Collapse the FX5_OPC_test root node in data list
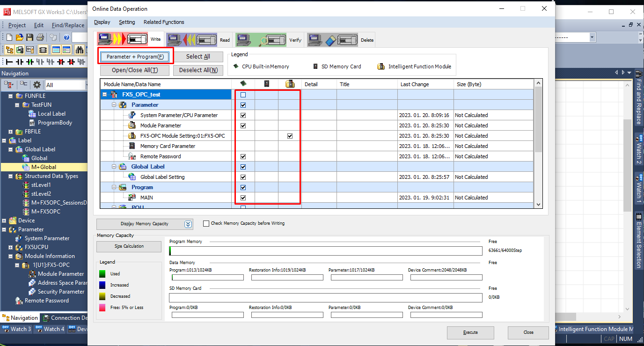 pyautogui.click(x=105, y=95)
